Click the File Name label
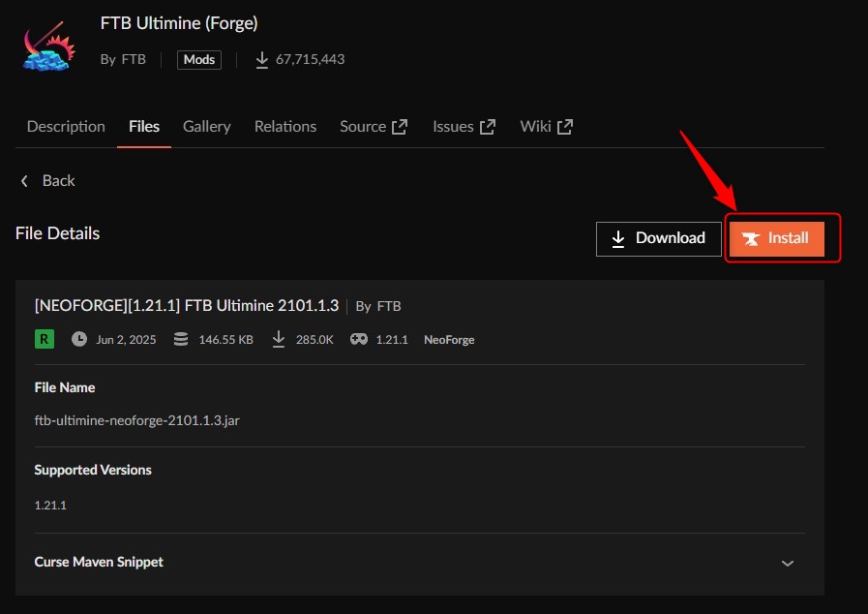Image resolution: width=868 pixels, height=614 pixels. 65,388
